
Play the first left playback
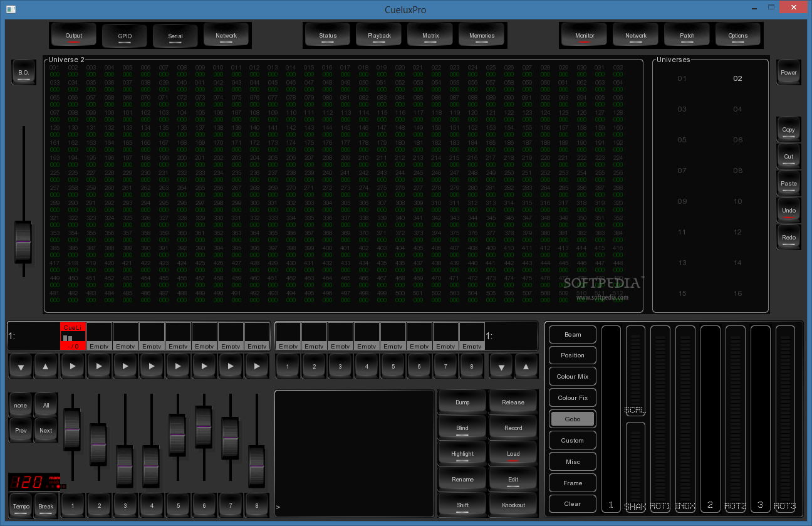(72, 366)
